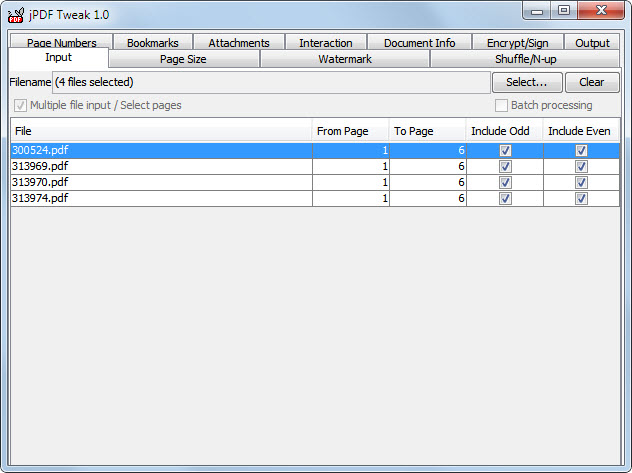Open the Bookmarks tab

[x=152, y=43]
